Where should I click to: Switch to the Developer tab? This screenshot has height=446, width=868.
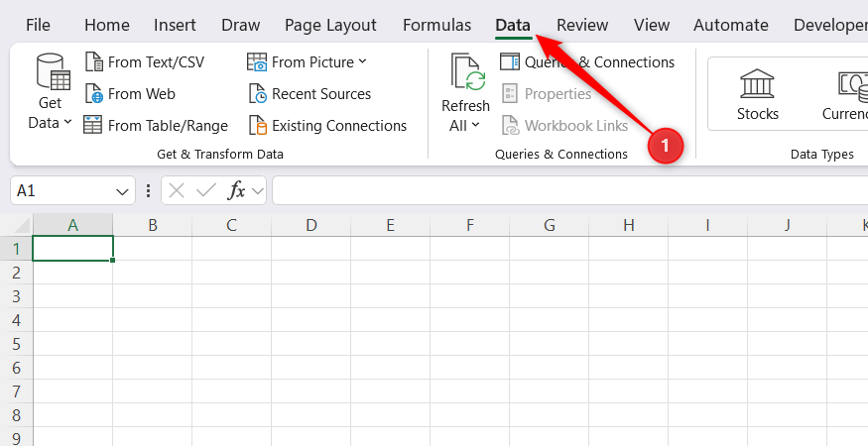[829, 25]
